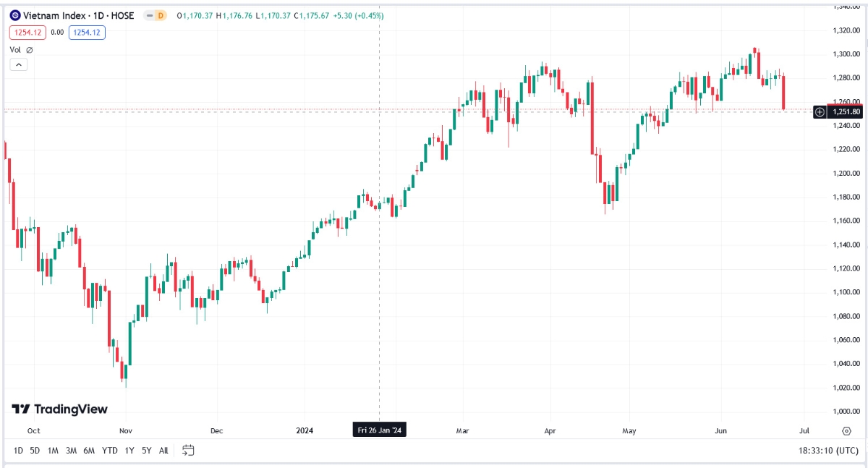Show All available data range
This screenshot has width=868, height=468.
[163, 451]
